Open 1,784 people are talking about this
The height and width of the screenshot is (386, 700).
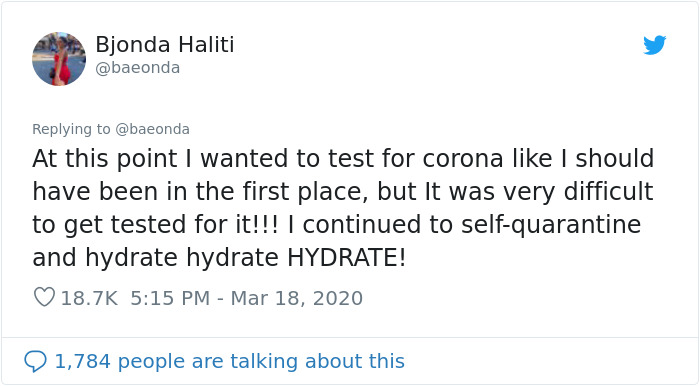point(229,361)
